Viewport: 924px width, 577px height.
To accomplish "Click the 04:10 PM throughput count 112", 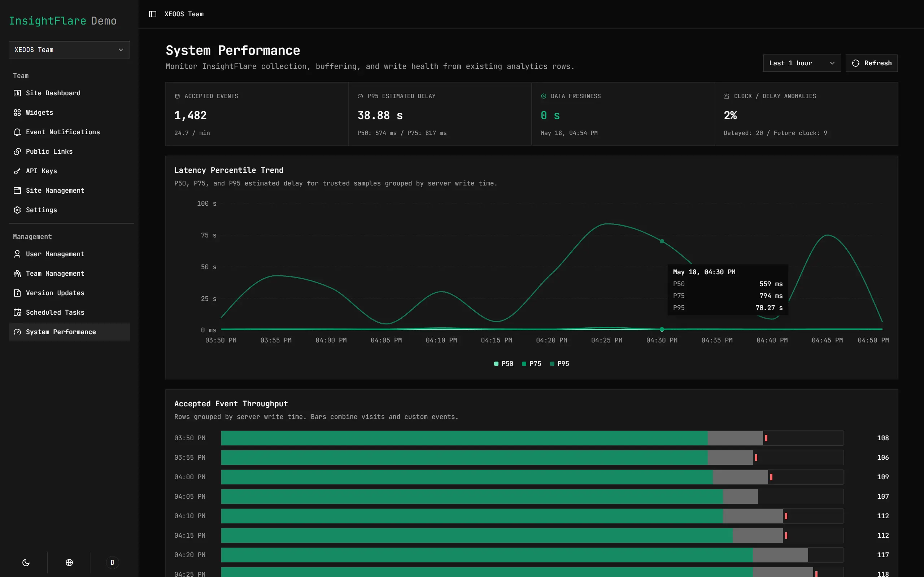I will (883, 516).
